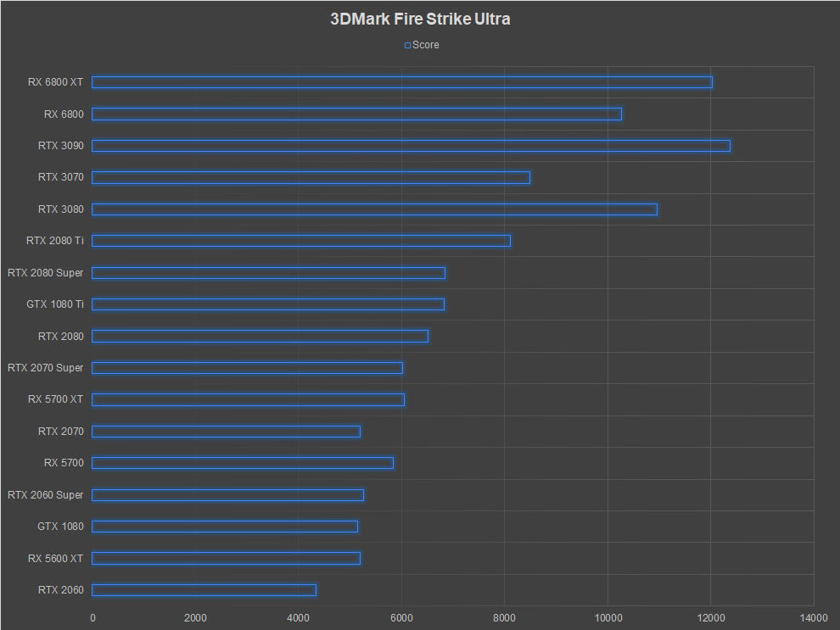Select the RTX 2070 Super label

point(46,368)
